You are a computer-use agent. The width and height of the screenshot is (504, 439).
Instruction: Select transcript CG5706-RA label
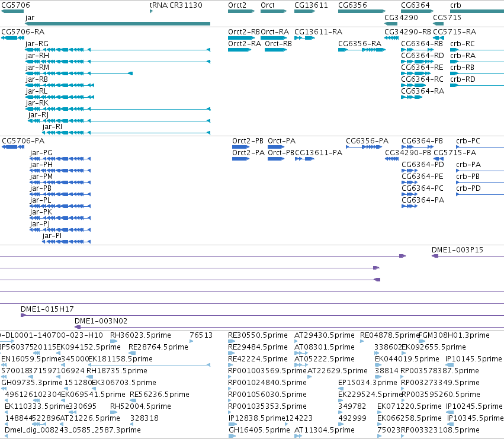pyautogui.click(x=23, y=32)
